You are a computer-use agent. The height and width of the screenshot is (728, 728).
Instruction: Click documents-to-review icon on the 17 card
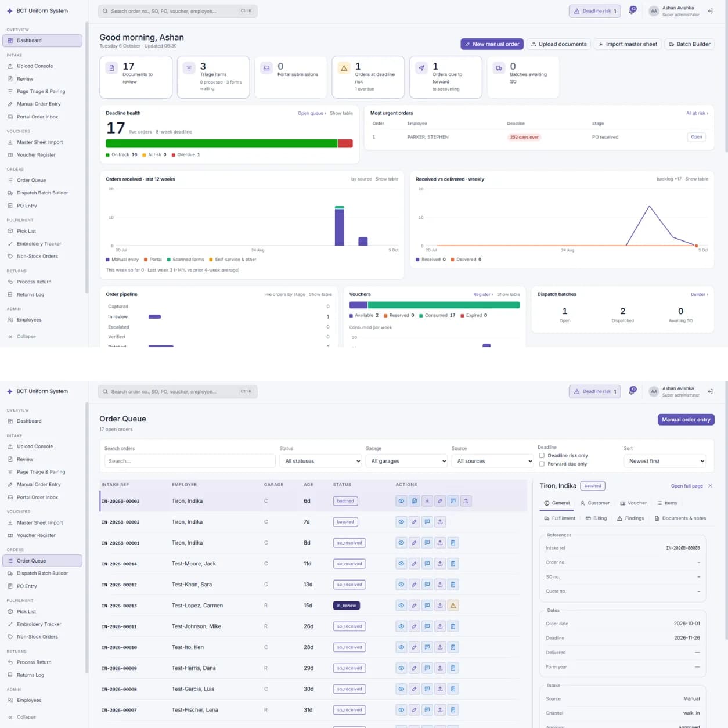point(112,68)
